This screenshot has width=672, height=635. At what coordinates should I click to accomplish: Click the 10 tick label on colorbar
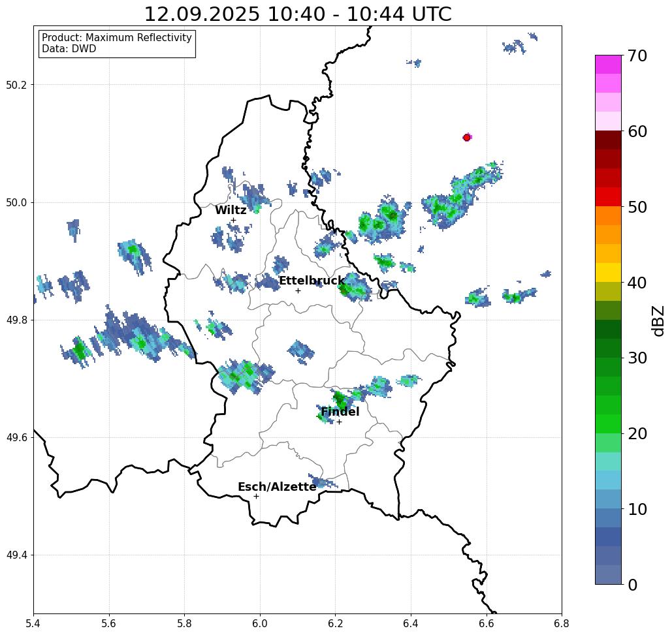click(x=637, y=509)
